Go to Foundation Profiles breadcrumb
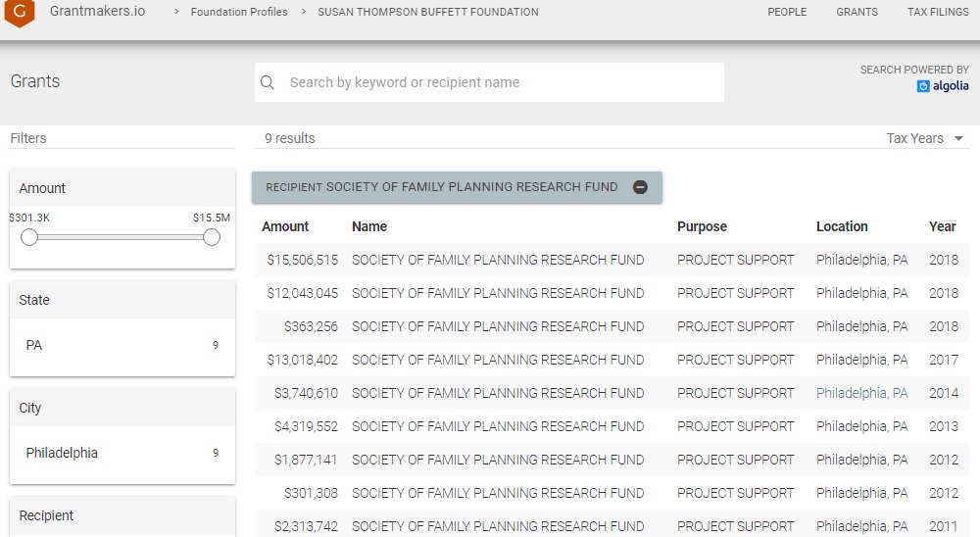Screen dimensions: 980x537 239,12
